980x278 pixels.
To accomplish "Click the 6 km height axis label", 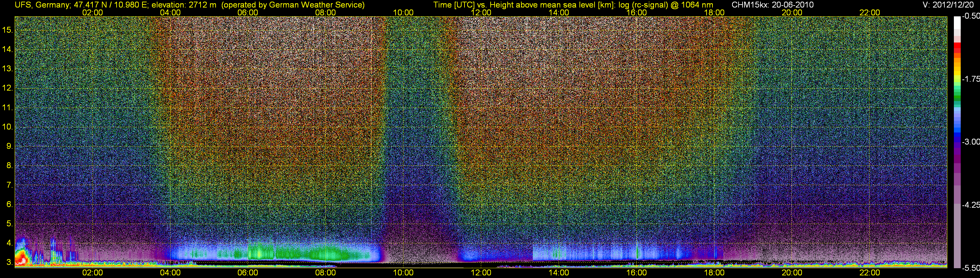I will [9, 204].
